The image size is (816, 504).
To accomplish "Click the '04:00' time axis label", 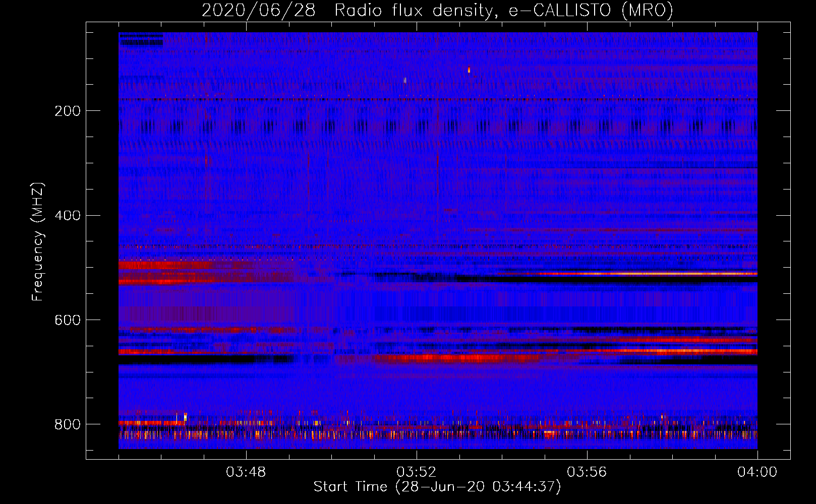I will click(x=757, y=472).
